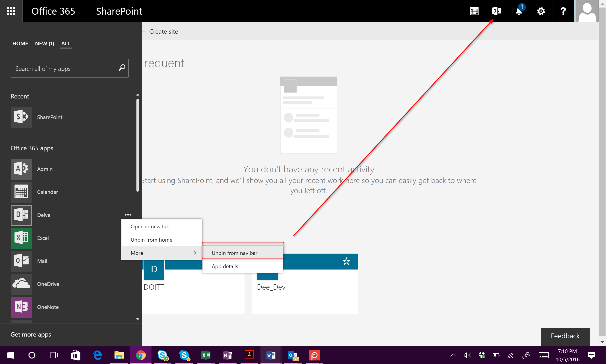
Task: Open Outlook from the taskbar
Action: pos(293,355)
